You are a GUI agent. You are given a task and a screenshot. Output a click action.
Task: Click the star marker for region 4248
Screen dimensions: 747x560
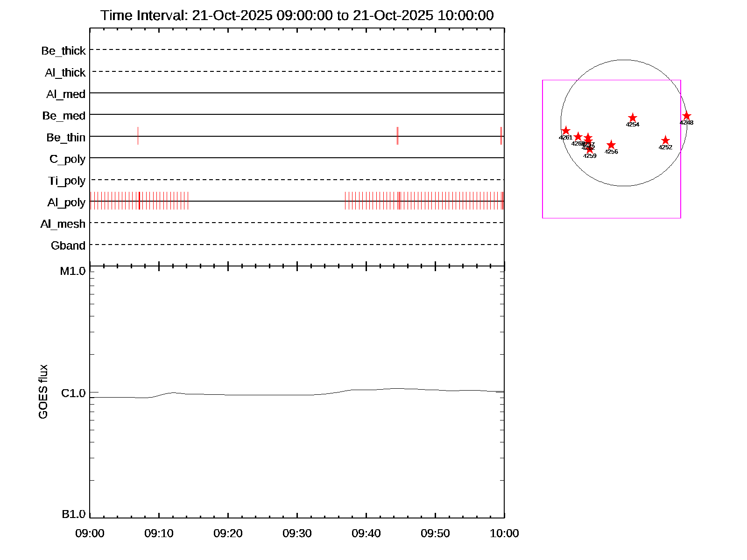(x=686, y=116)
